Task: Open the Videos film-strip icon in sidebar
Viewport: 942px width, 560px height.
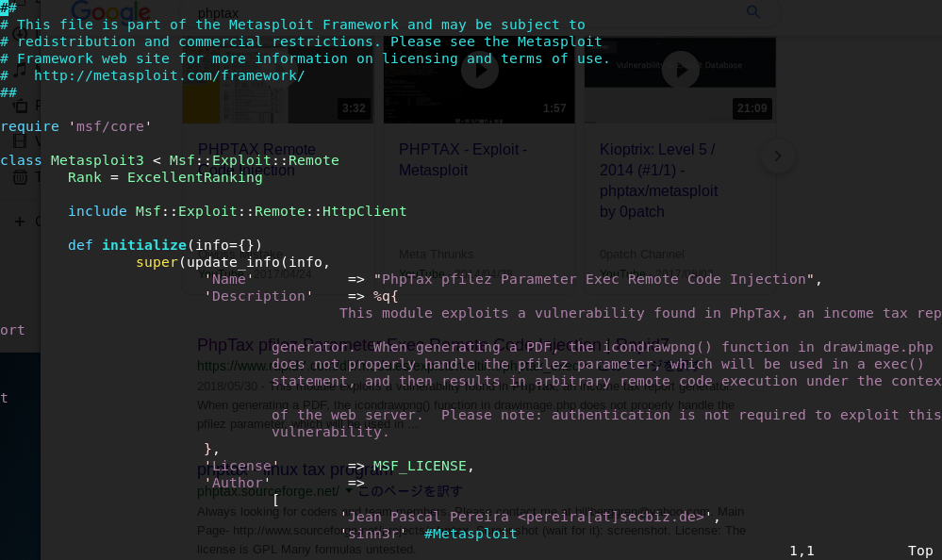Action: click(x=20, y=141)
